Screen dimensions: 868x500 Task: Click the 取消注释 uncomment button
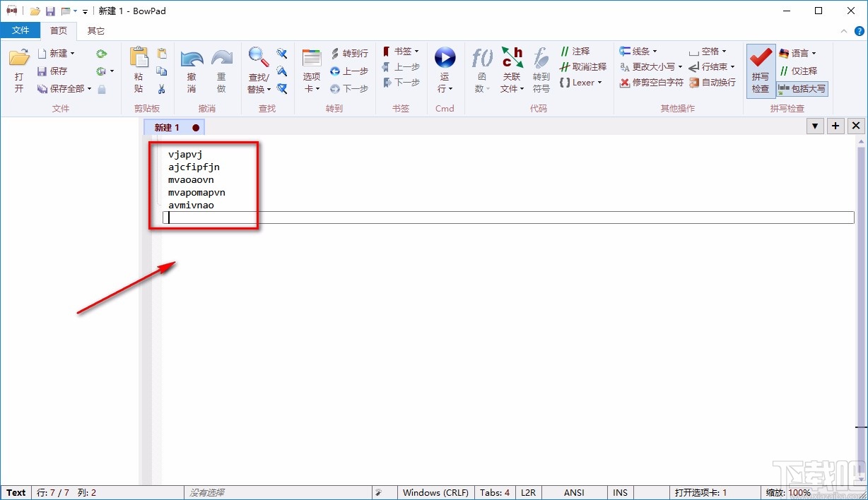point(583,67)
